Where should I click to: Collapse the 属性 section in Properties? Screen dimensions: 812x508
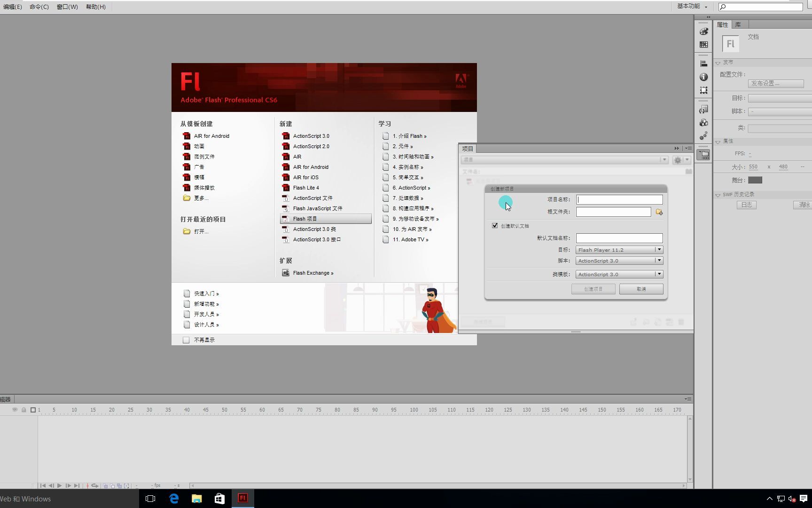718,142
